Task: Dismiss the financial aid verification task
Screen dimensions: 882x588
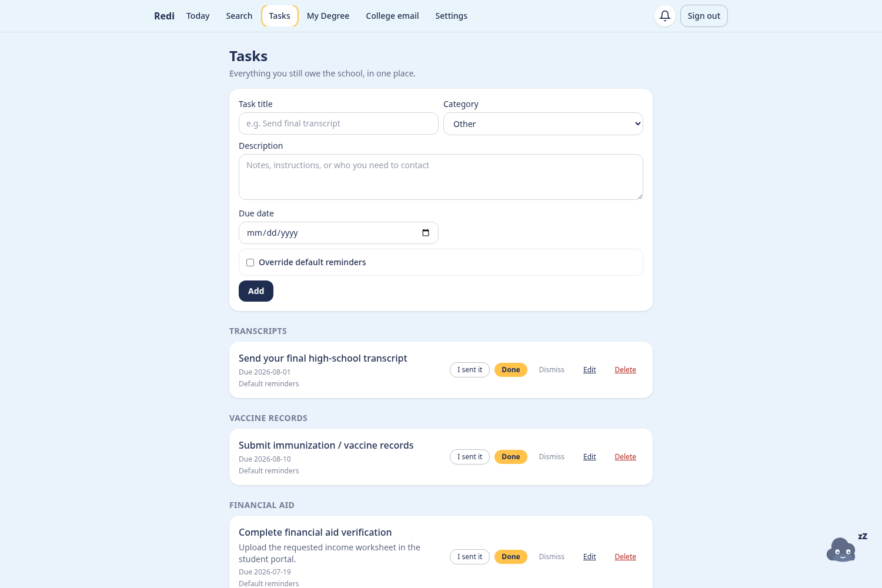Action: [x=552, y=557]
